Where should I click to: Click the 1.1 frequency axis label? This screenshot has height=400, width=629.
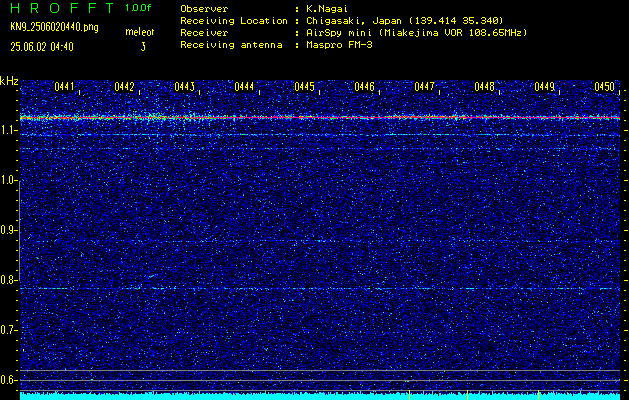[x=8, y=130]
